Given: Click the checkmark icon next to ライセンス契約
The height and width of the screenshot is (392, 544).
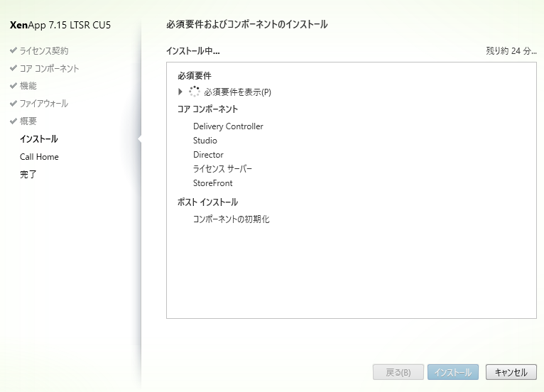Looking at the screenshot, I should click(x=13, y=51).
